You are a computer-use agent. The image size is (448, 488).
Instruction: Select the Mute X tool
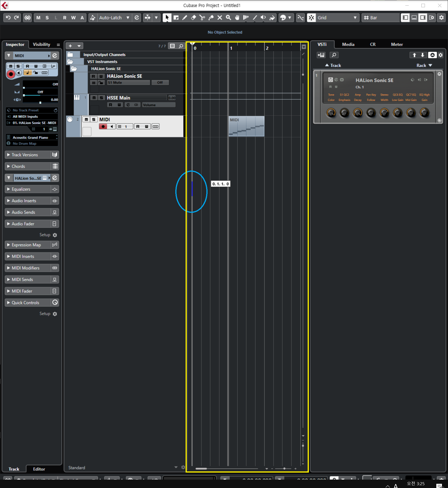click(220, 18)
